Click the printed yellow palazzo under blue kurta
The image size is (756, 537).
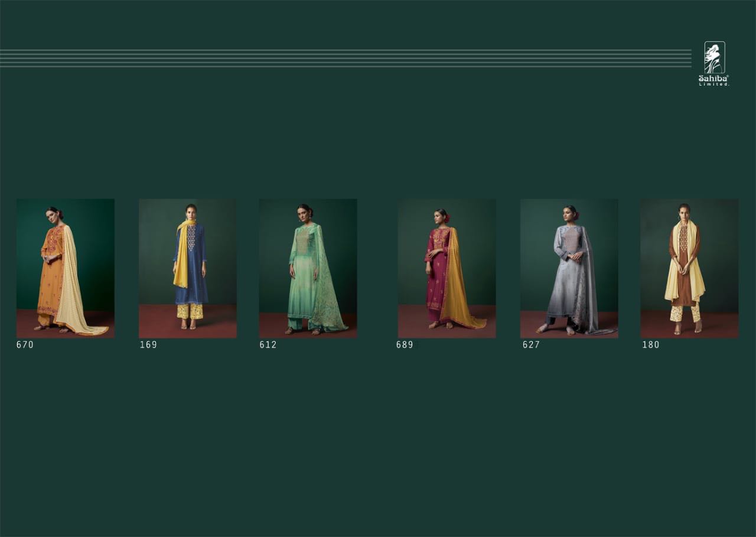pyautogui.click(x=189, y=311)
